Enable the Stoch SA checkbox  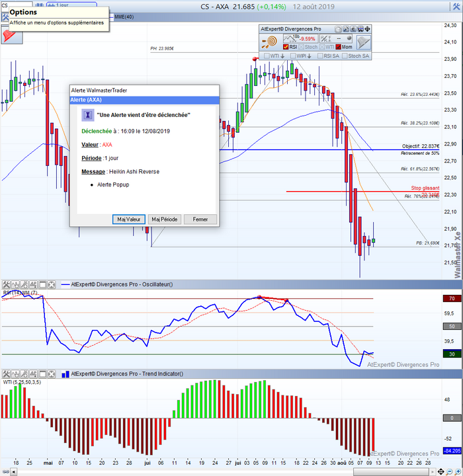[x=345, y=56]
